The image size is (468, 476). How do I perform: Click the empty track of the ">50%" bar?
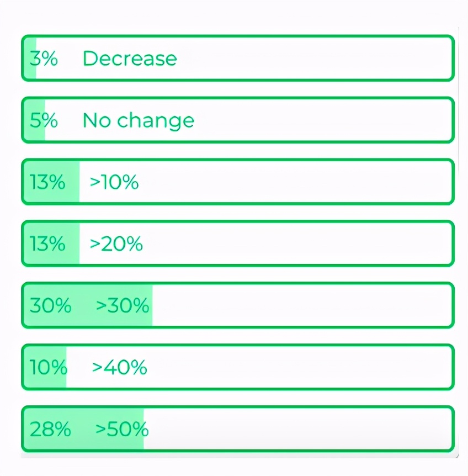click(298, 429)
